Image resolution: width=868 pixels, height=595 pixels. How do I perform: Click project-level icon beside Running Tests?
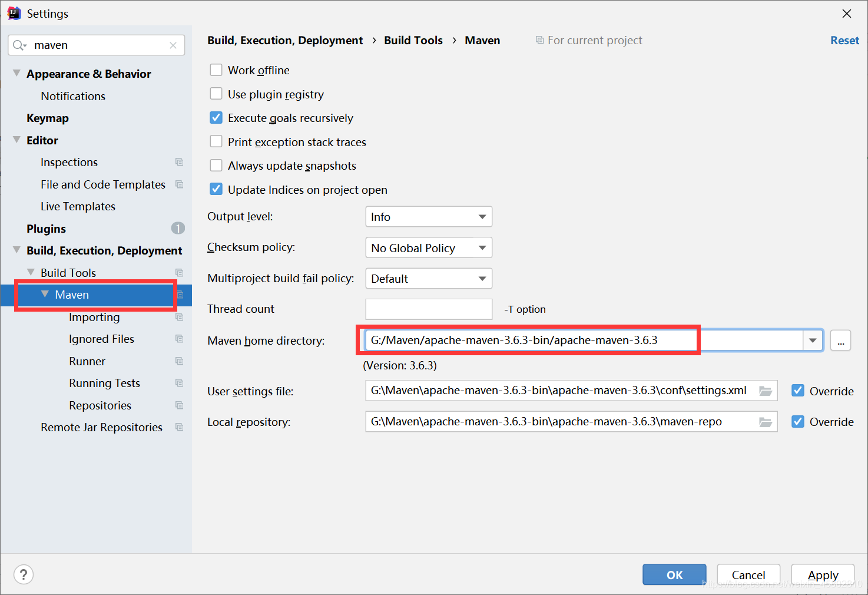180,383
